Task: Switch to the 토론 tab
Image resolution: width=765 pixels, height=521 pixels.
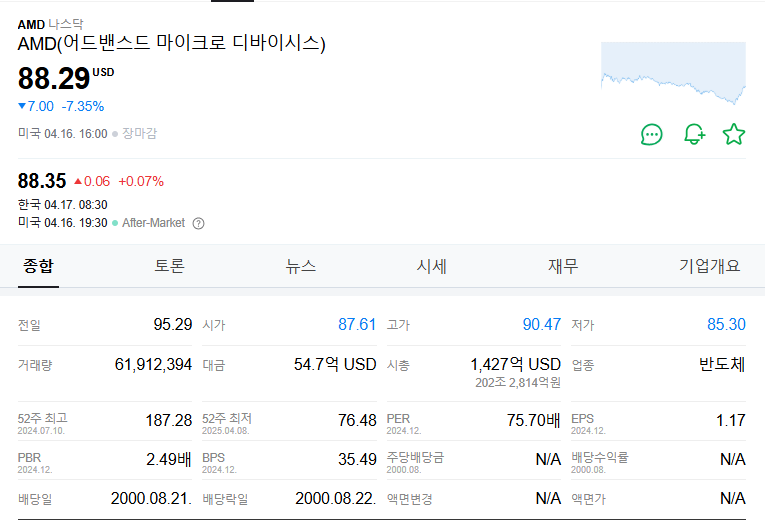Action: point(169,266)
